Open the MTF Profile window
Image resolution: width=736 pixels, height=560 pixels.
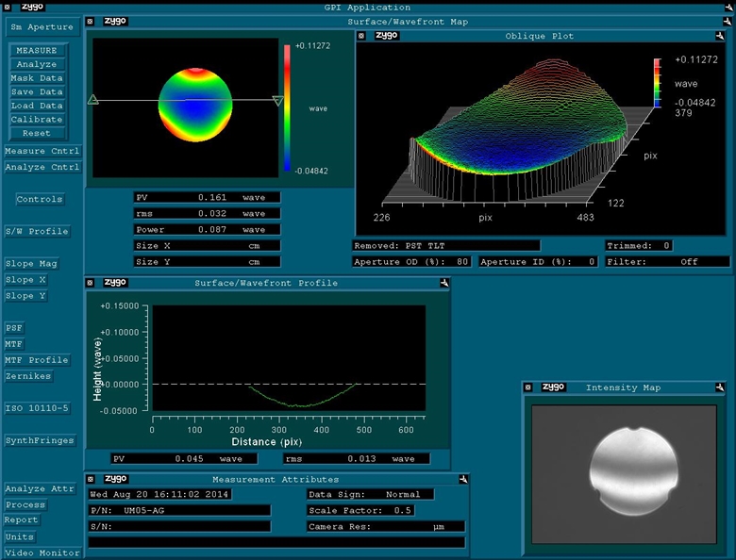point(37,360)
